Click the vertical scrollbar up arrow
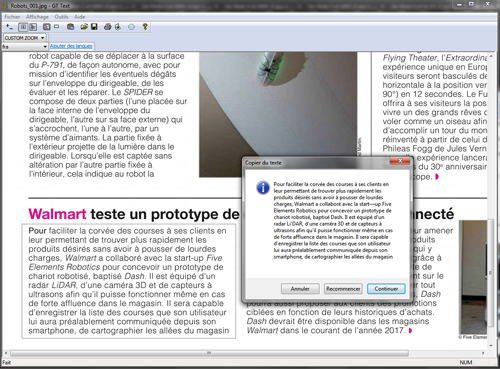This screenshot has height=369, width=500. 491,56
